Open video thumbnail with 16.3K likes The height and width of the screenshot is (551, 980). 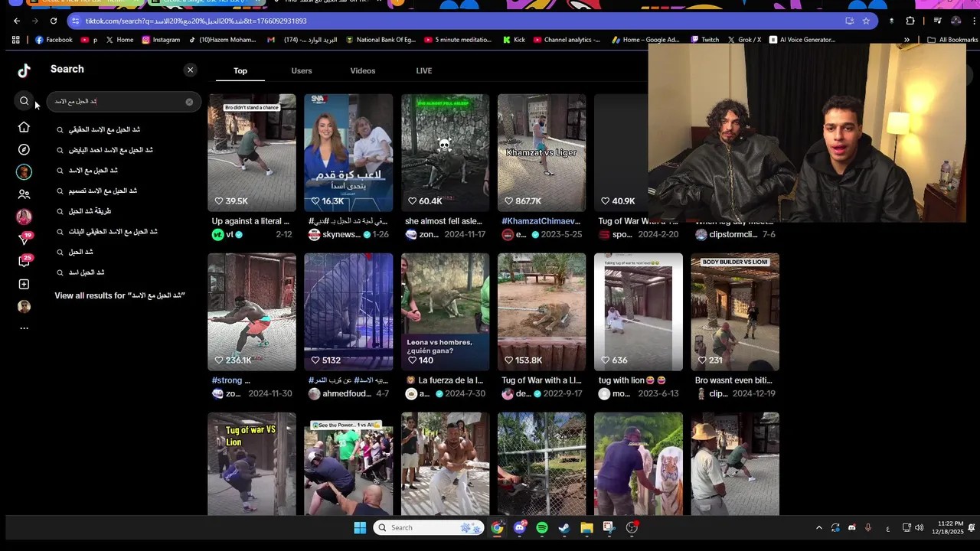348,152
